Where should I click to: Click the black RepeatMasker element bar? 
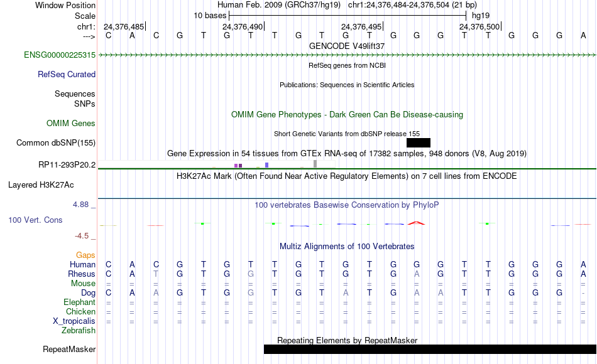pyautogui.click(x=430, y=349)
